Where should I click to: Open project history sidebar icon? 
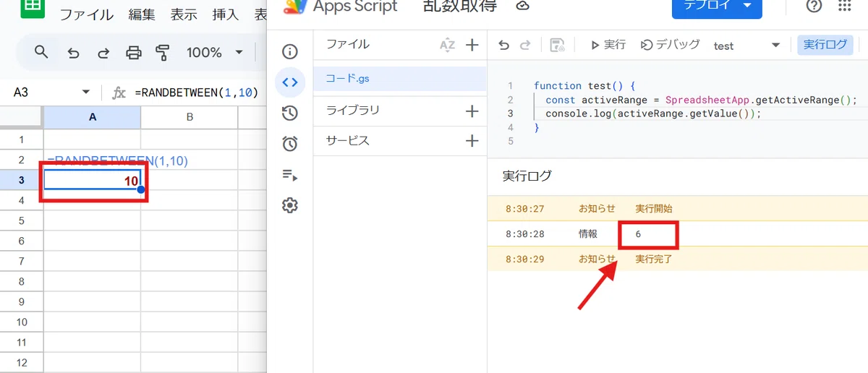pos(290,113)
